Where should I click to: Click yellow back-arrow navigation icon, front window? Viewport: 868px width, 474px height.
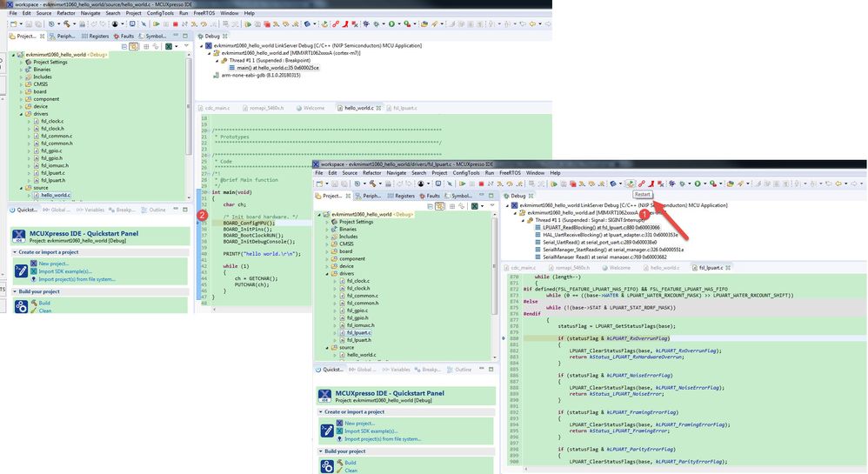(838, 184)
